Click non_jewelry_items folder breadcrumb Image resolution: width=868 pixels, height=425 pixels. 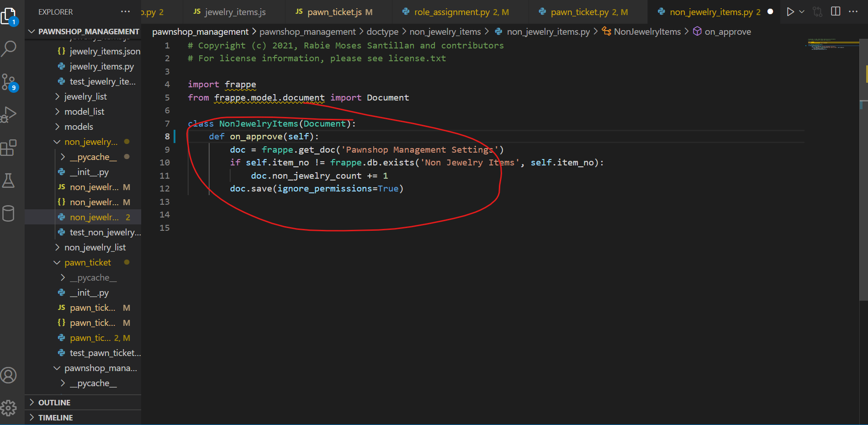[445, 32]
